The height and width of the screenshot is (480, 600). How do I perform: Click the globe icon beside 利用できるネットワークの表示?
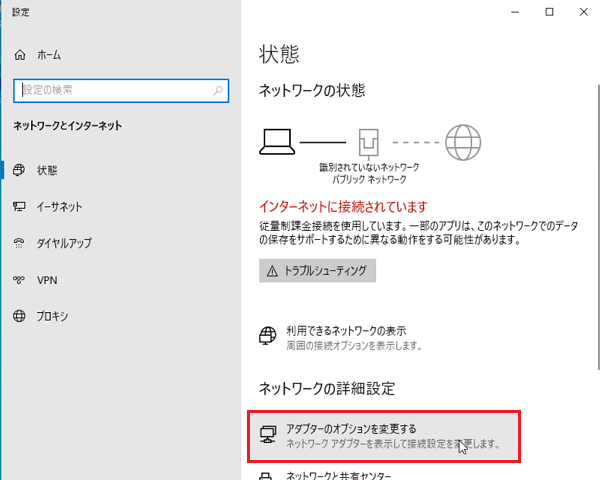point(267,336)
